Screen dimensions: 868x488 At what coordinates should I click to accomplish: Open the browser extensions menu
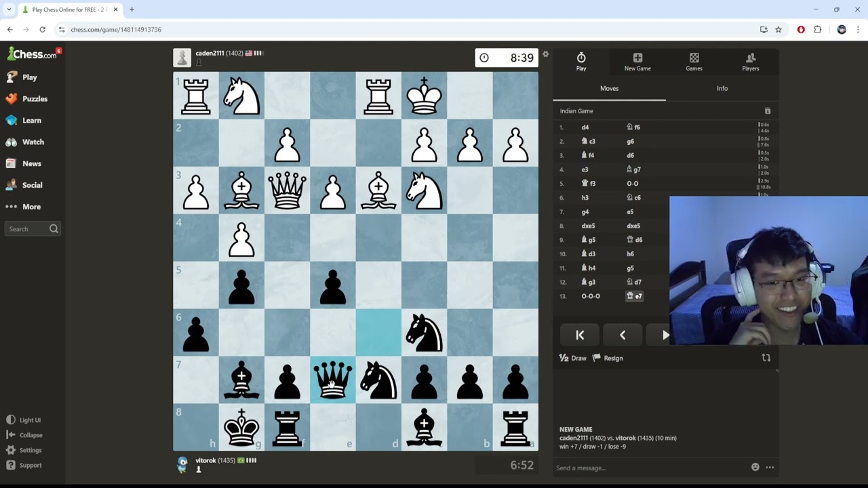click(817, 29)
